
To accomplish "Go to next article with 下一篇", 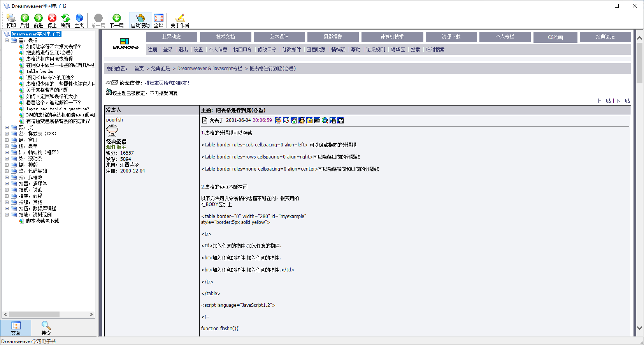I will click(116, 20).
